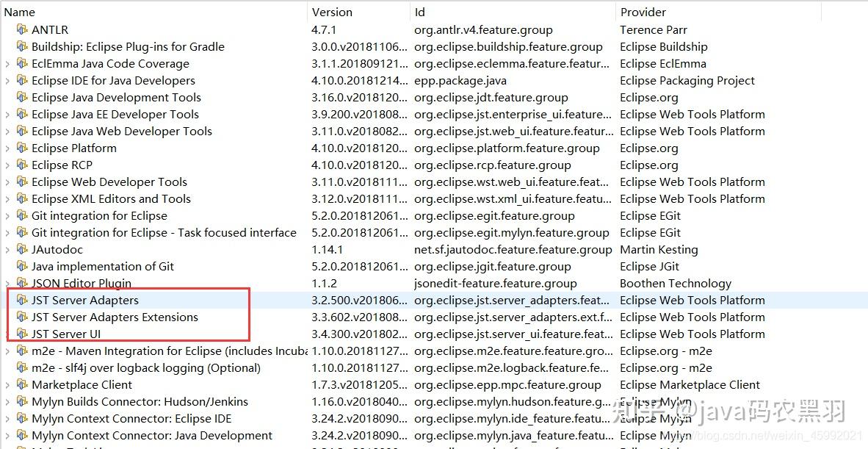
Task: Click id text 'net.sf.jautodoc.feature.feature.group'
Action: pos(513,250)
